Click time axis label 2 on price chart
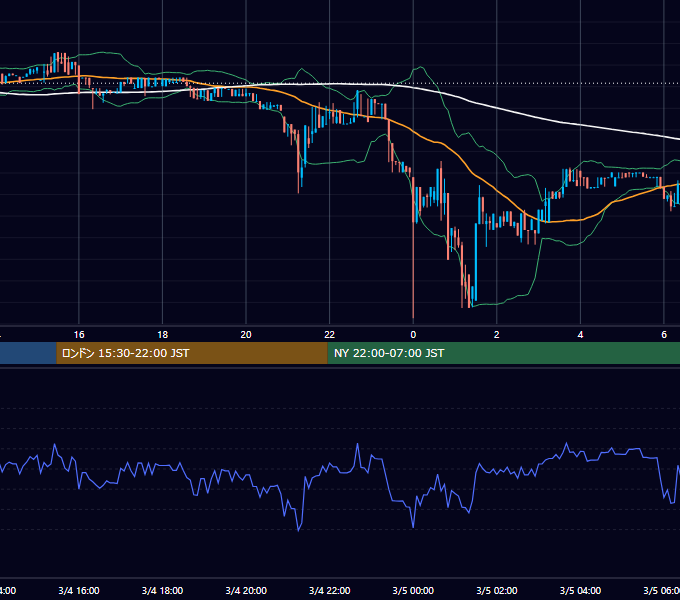This screenshot has height=600, width=680. 497,335
